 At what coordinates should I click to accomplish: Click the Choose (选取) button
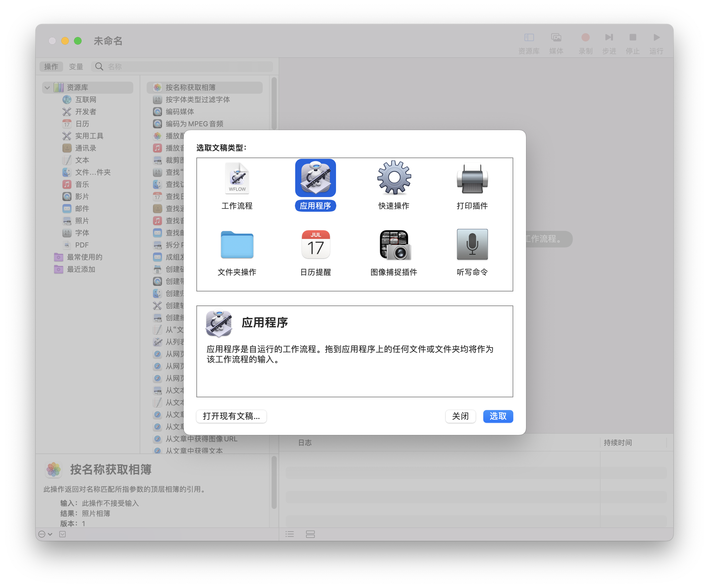pos(498,416)
